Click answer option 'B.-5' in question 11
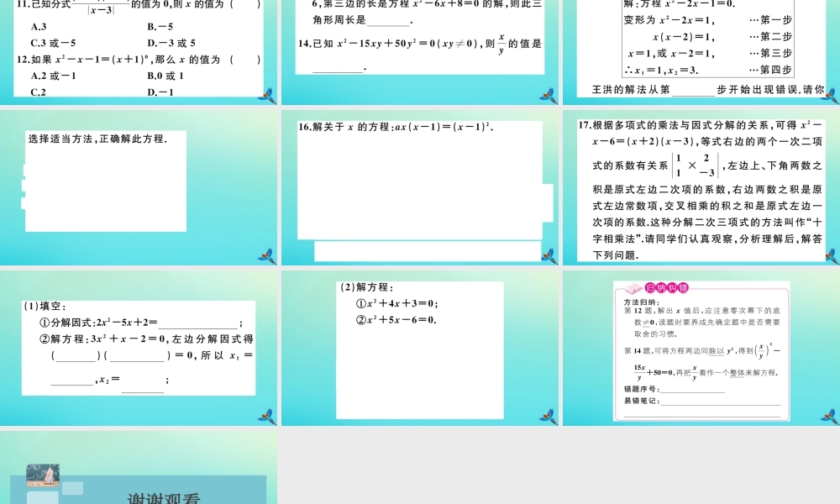 [x=160, y=26]
